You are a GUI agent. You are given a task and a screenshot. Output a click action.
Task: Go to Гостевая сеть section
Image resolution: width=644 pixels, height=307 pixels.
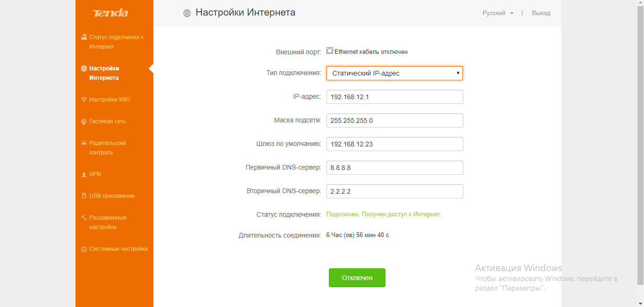coord(108,121)
